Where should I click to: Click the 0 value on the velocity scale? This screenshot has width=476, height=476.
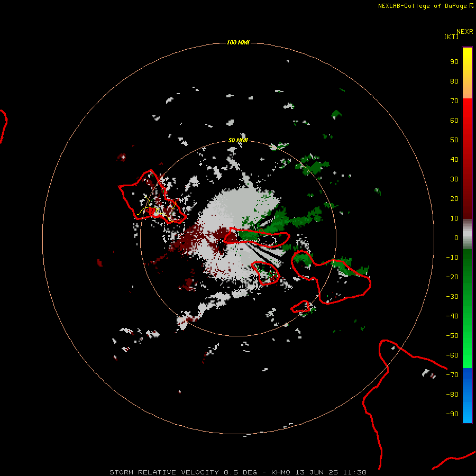click(x=456, y=238)
